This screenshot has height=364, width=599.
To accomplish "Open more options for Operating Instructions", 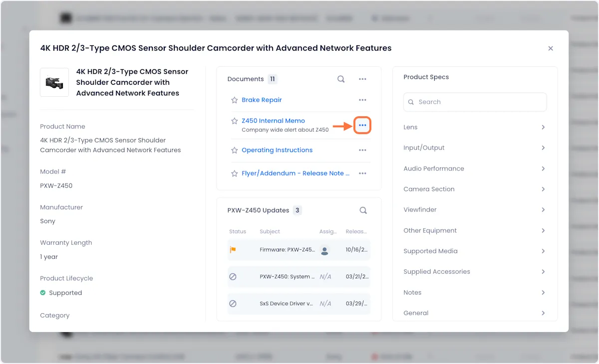I will click(x=363, y=150).
